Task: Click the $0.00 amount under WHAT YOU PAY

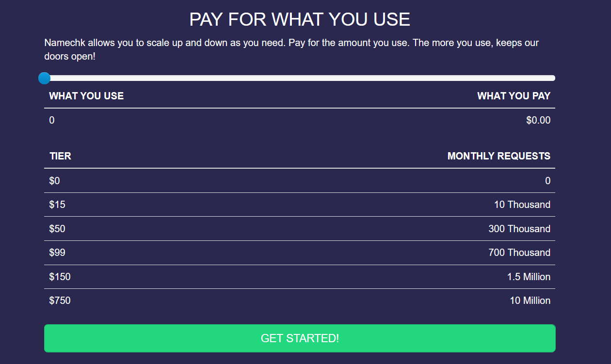Action: [538, 120]
